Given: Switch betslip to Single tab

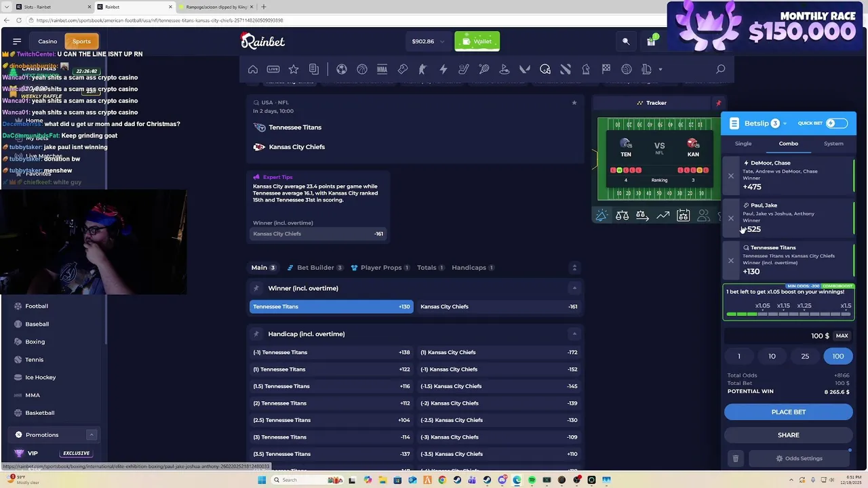Looking at the screenshot, I should coord(743,144).
